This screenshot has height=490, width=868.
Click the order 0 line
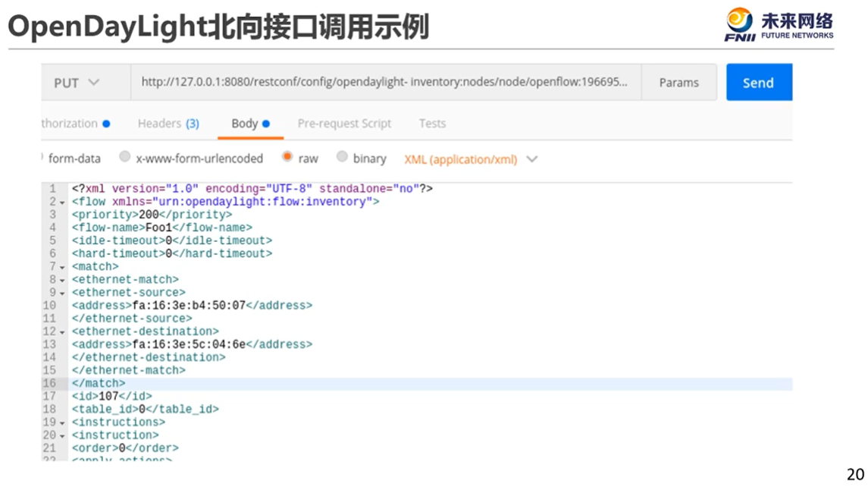pyautogui.click(x=125, y=448)
